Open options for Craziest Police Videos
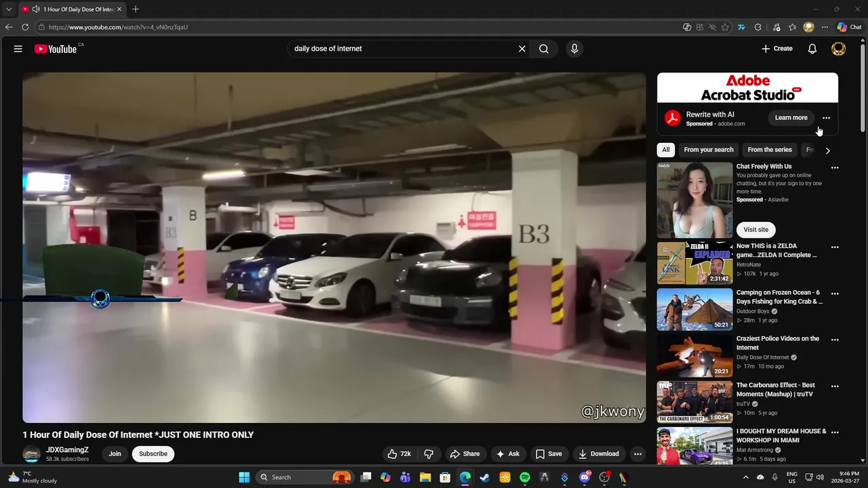The image size is (868, 488). coord(835,340)
